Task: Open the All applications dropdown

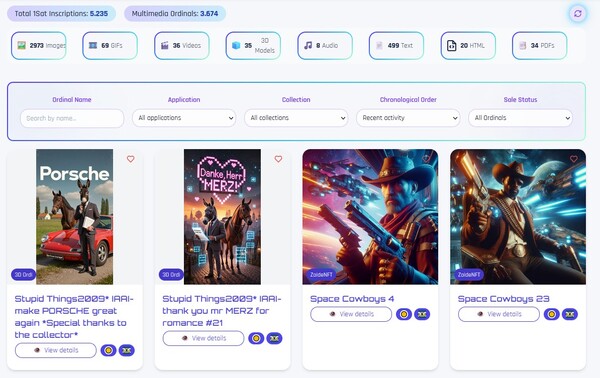Action: pos(184,118)
